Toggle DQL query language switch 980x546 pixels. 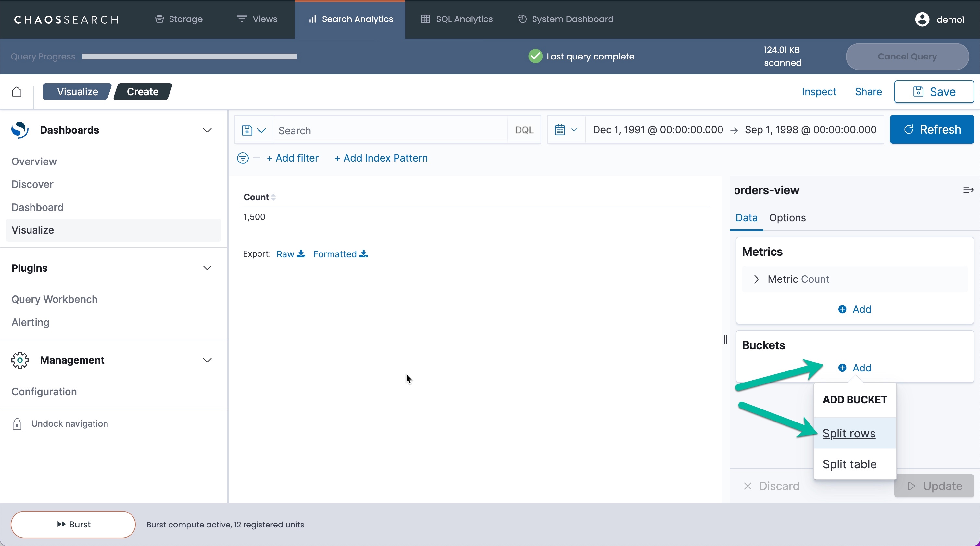click(524, 130)
